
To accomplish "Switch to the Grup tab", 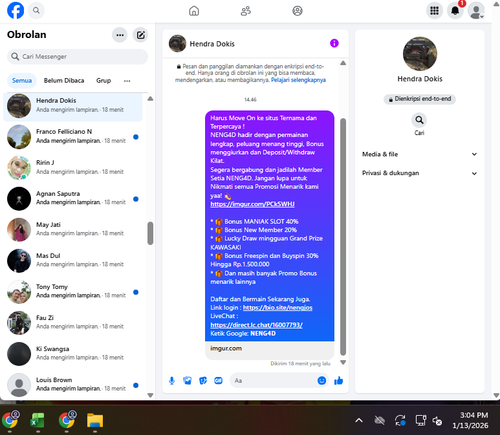I will coord(103,81).
